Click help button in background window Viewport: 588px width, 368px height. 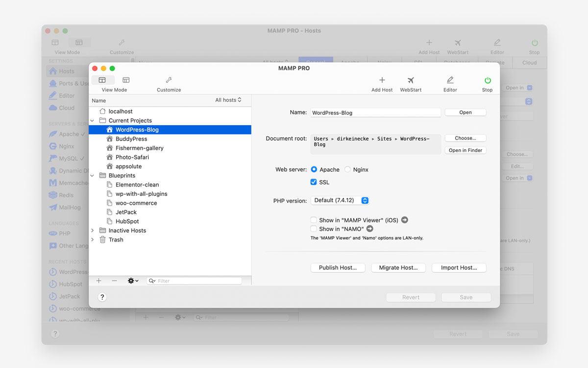tap(55, 334)
